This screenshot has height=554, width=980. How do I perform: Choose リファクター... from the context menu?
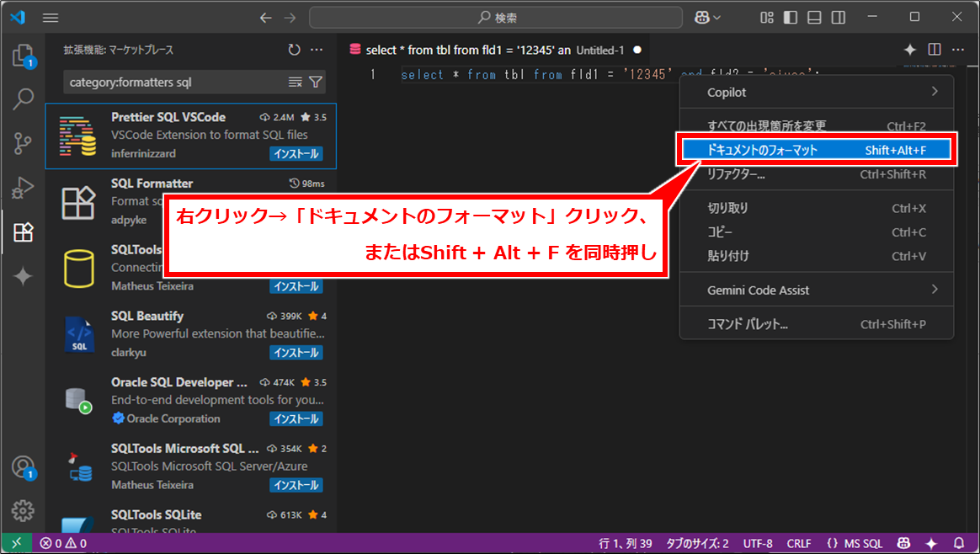click(x=817, y=173)
